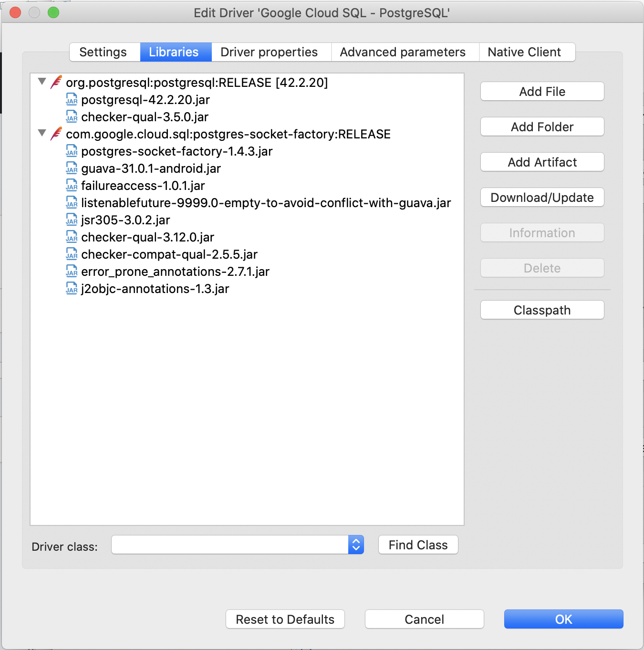Click the JAR icon beside listenablefuture-9999.0 jar
This screenshot has height=650, width=644.
pyautogui.click(x=72, y=203)
